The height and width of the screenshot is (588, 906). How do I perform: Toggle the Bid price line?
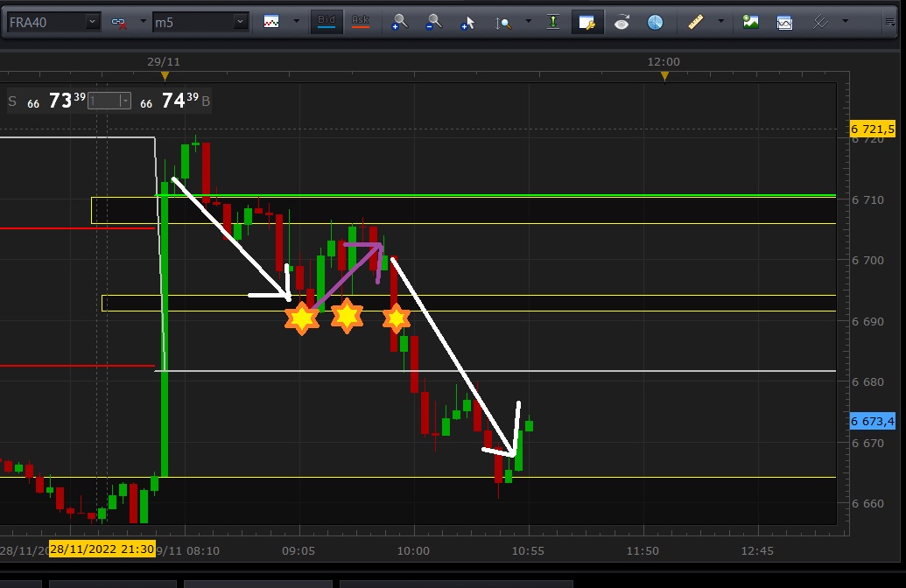pos(327,22)
